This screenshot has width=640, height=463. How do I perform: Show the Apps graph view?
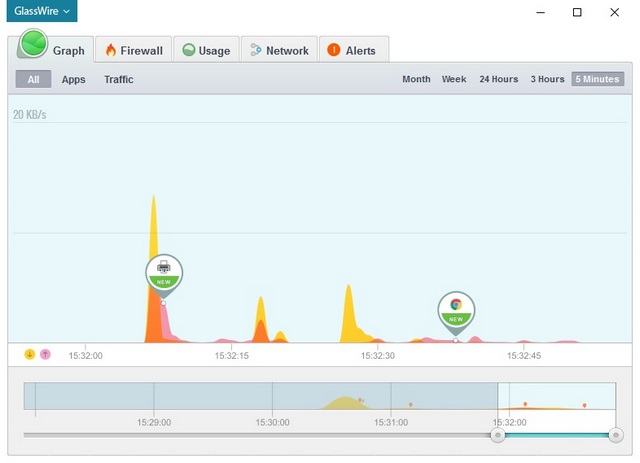pos(73,79)
